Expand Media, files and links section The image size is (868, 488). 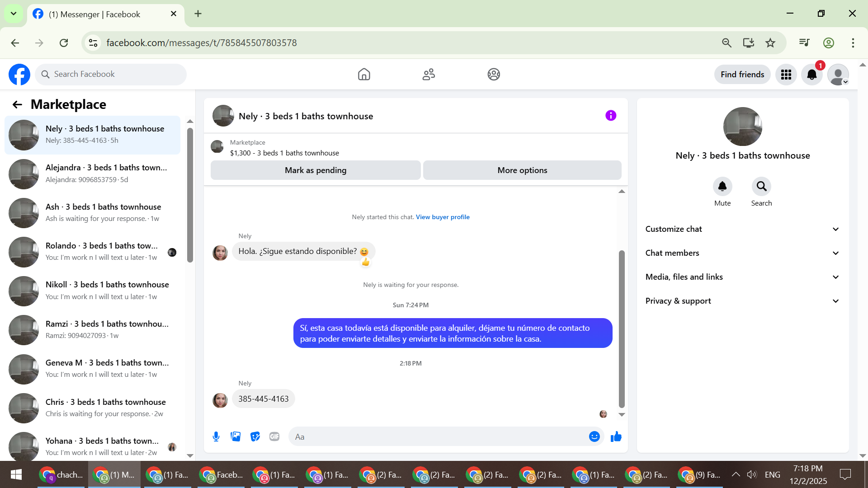742,277
